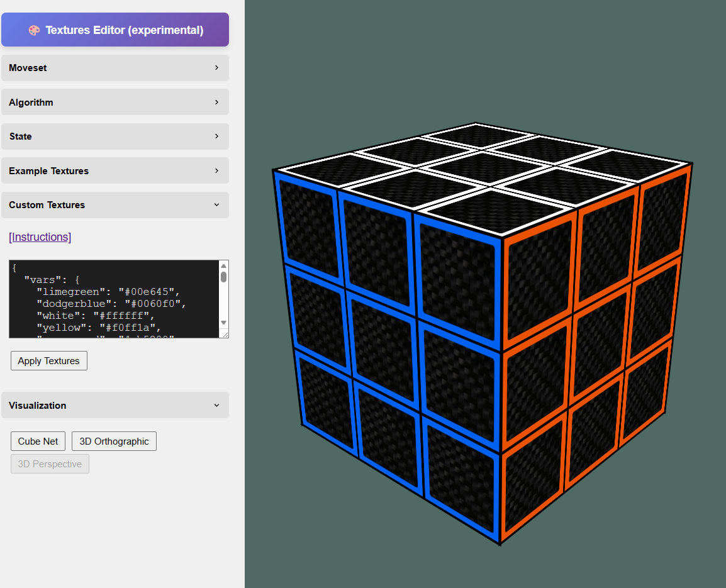Click textarea scrollbar down arrow
This screenshot has width=726, height=588.
[x=223, y=323]
